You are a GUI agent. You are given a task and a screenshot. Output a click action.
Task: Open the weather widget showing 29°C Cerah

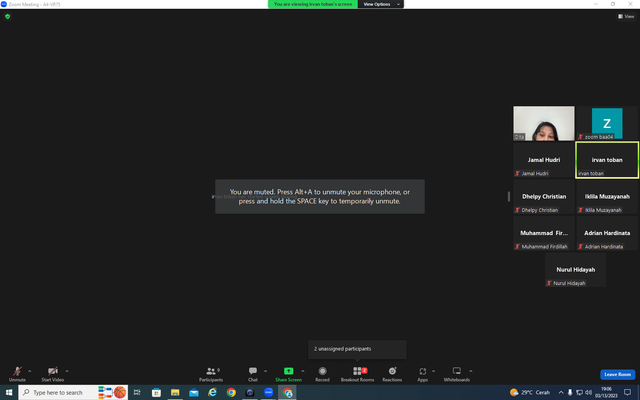pos(530,392)
